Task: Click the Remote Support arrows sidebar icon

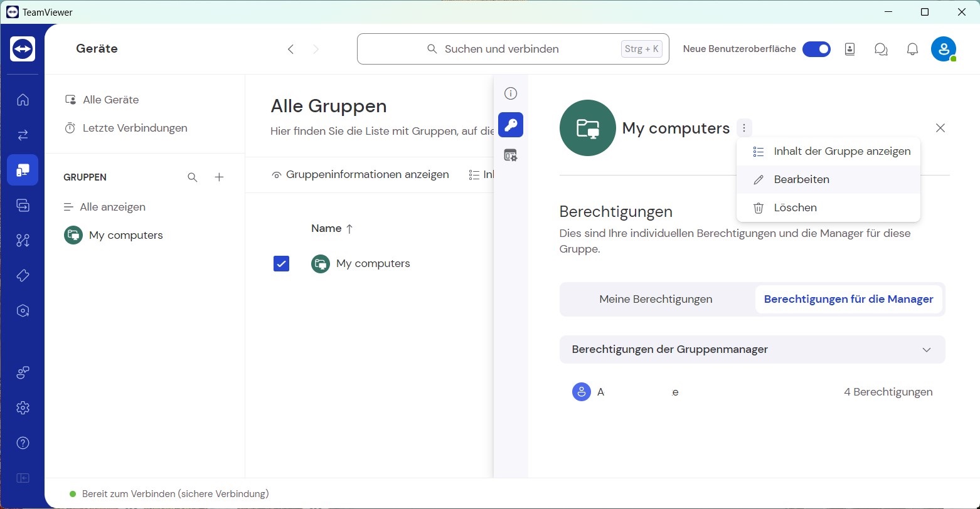Action: 23,135
